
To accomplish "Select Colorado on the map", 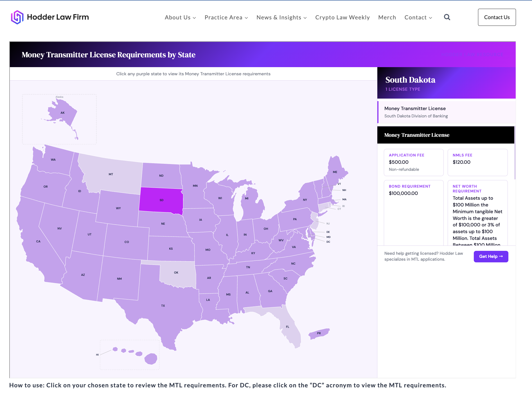I will pyautogui.click(x=127, y=242).
